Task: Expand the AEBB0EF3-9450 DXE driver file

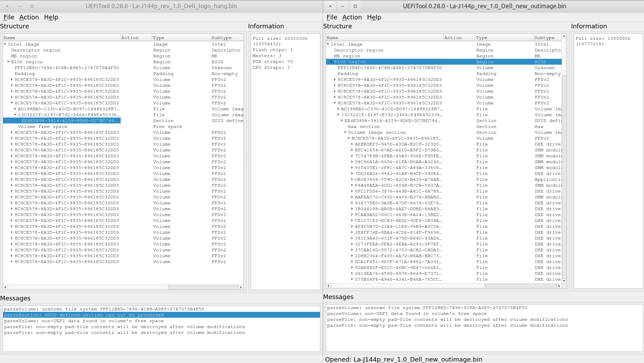Action: coord(352,144)
